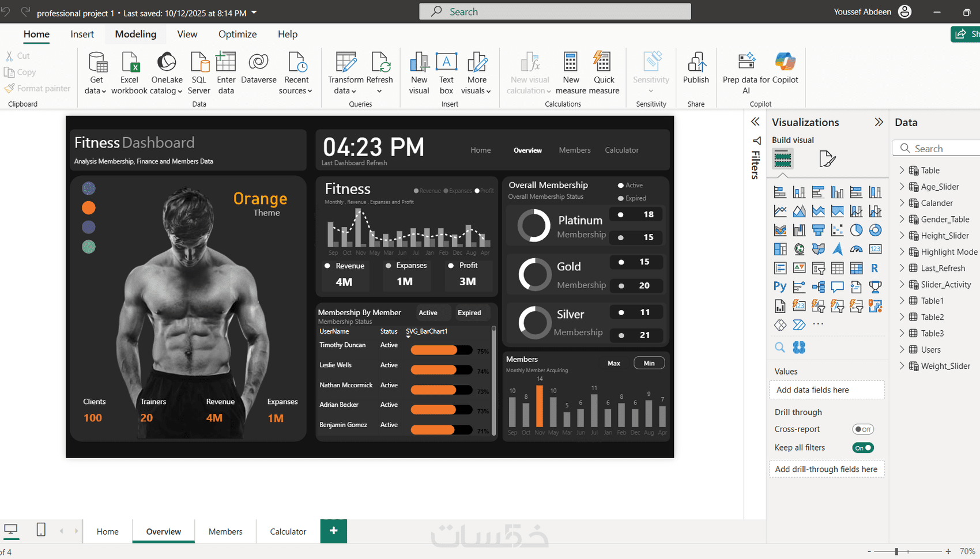This screenshot has height=559, width=980.
Task: Expand the Users table
Action: coord(902,349)
